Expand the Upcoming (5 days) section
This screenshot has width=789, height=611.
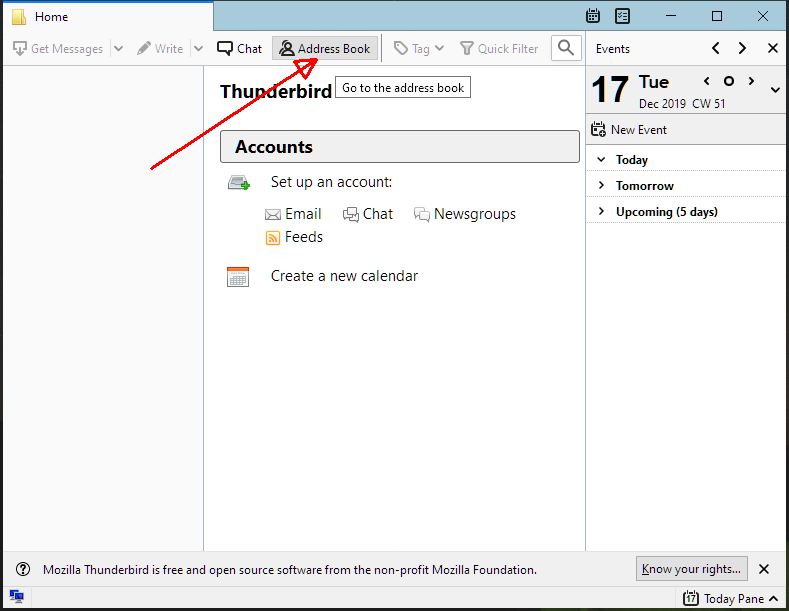coord(601,211)
